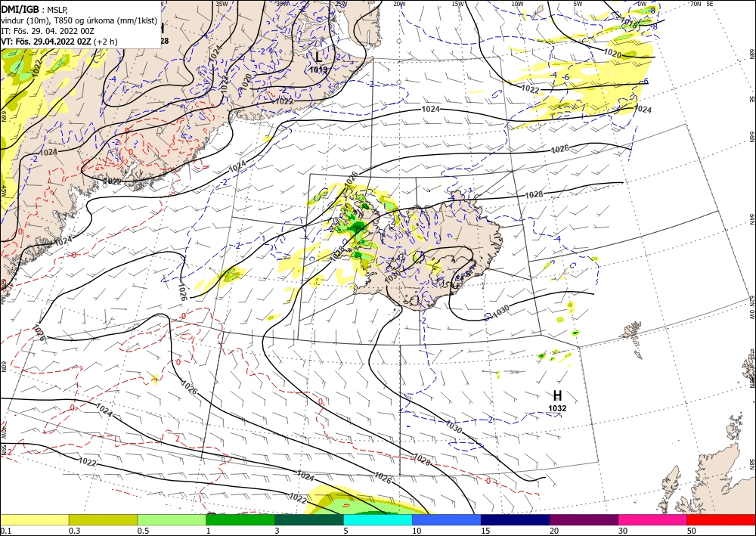This screenshot has height=536, width=756.
Task: Click the 'vindur (10m), T850 og úrkoma' line
Action: [79, 20]
